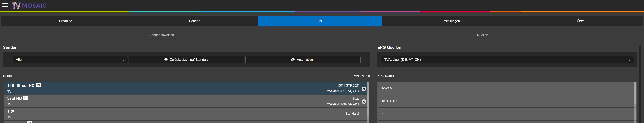The height and width of the screenshot is (123, 644).
Task: Choose 3+ in EPG sources list
Action: tap(506, 114)
